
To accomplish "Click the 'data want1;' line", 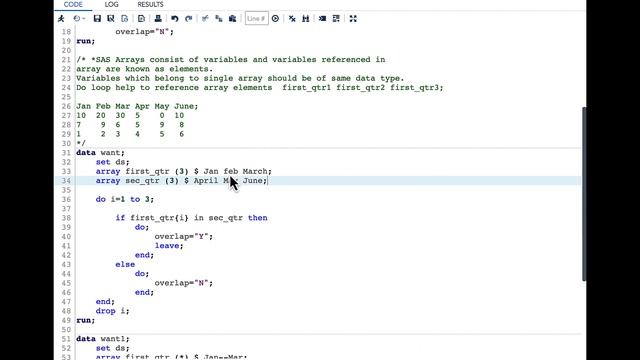I will (x=103, y=339).
